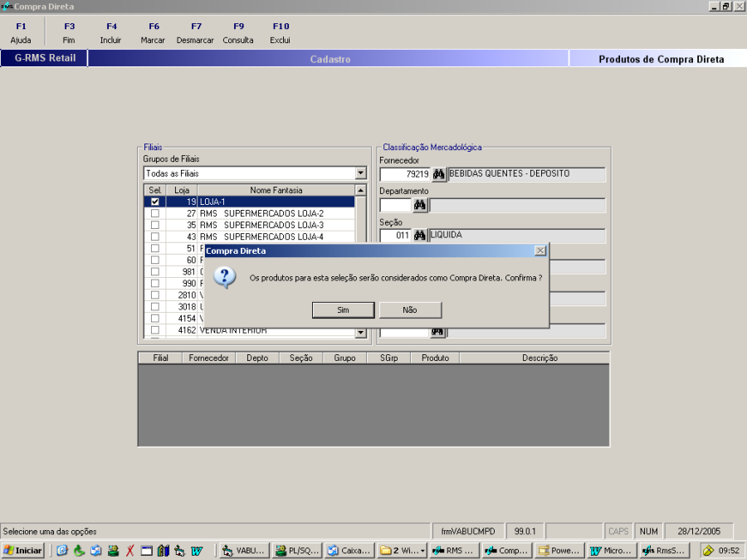Choose F7 Desmarcar
Image resolution: width=747 pixels, height=560 pixels.
coord(195,33)
